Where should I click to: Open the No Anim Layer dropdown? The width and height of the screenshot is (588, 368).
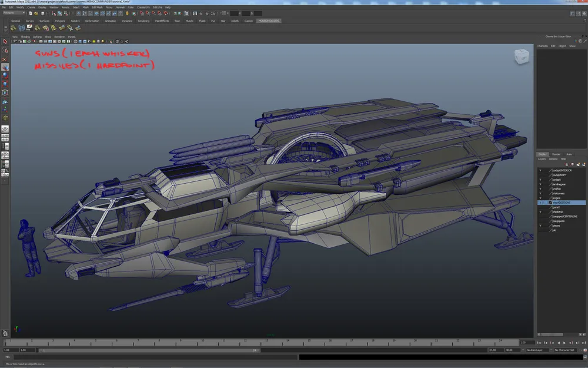537,350
